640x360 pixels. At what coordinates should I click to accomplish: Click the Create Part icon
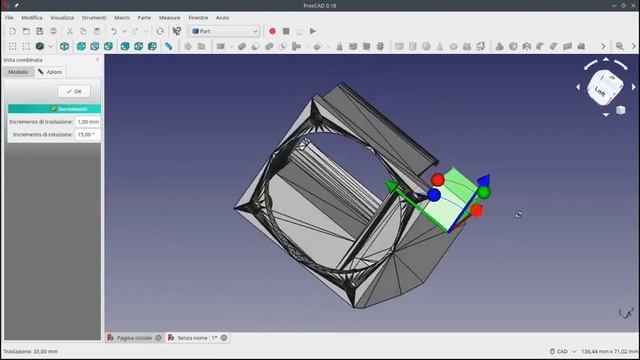click(x=188, y=46)
